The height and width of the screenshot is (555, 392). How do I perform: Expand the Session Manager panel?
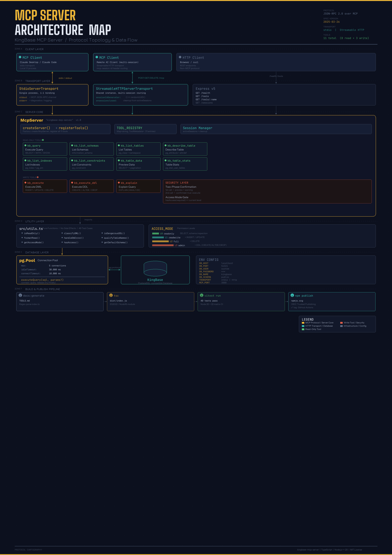pos(276,129)
